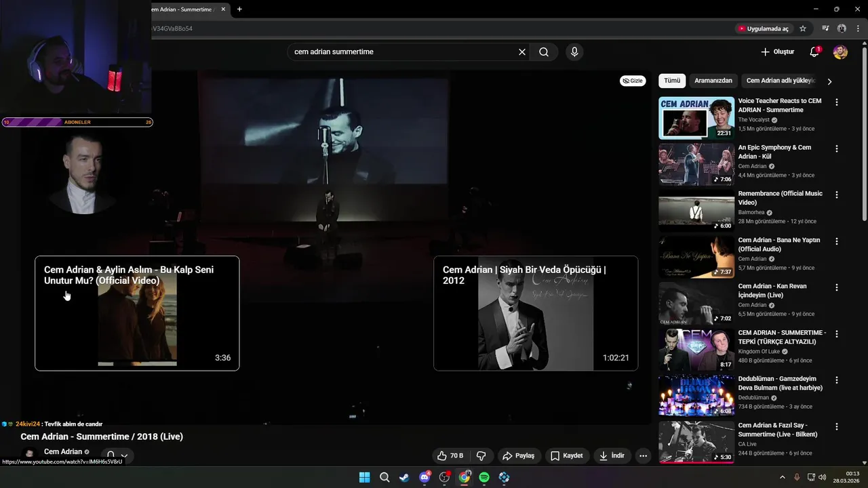Open Chrome media control icon
The height and width of the screenshot is (488, 868).
(x=825, y=28)
